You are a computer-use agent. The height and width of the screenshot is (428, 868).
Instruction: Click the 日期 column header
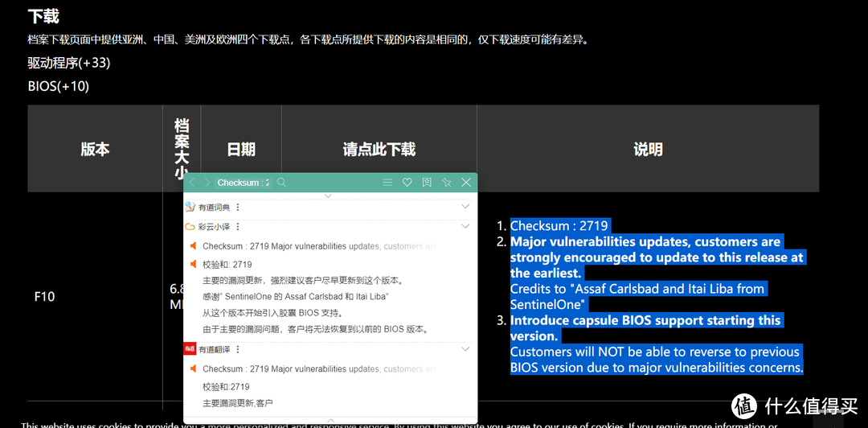(x=241, y=149)
